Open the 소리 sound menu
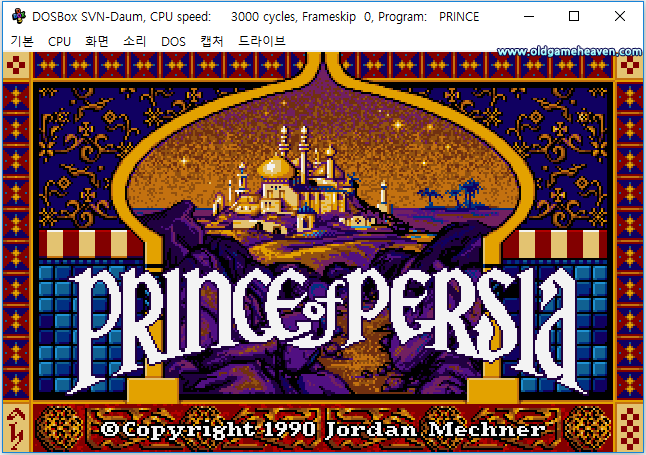Viewport: 646px width, 455px height. pos(135,41)
